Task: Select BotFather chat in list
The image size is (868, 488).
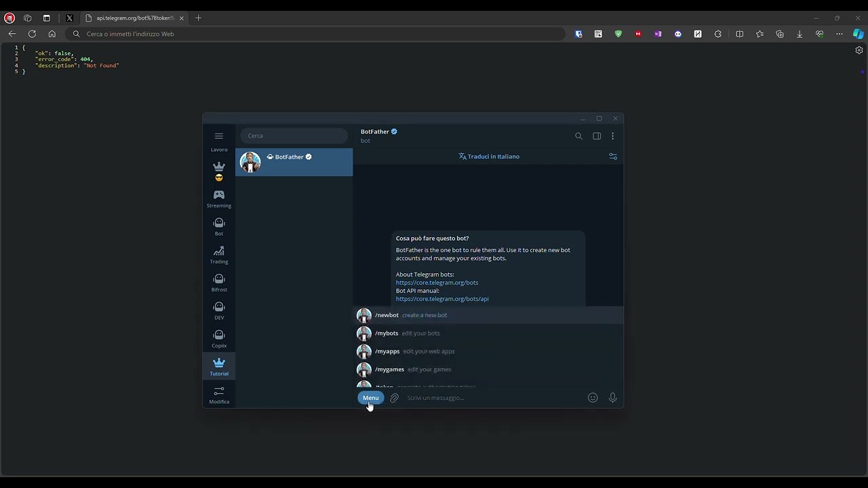Action: [x=294, y=162]
